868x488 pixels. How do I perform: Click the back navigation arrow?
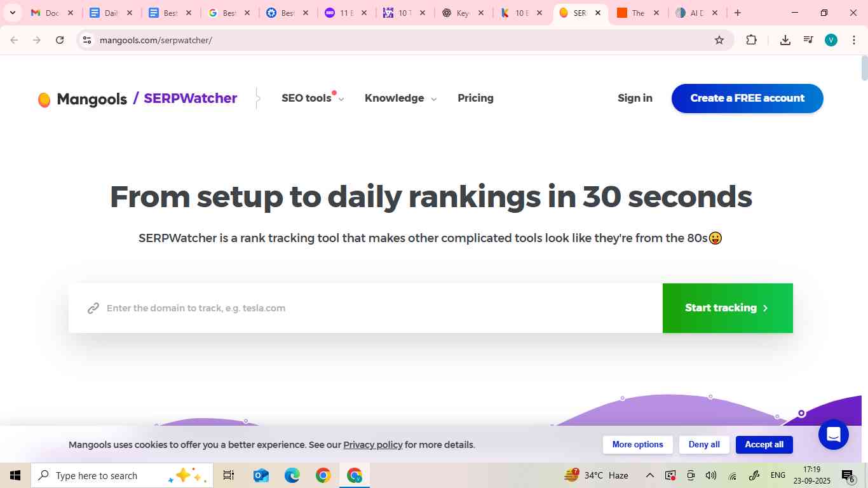pos(14,39)
